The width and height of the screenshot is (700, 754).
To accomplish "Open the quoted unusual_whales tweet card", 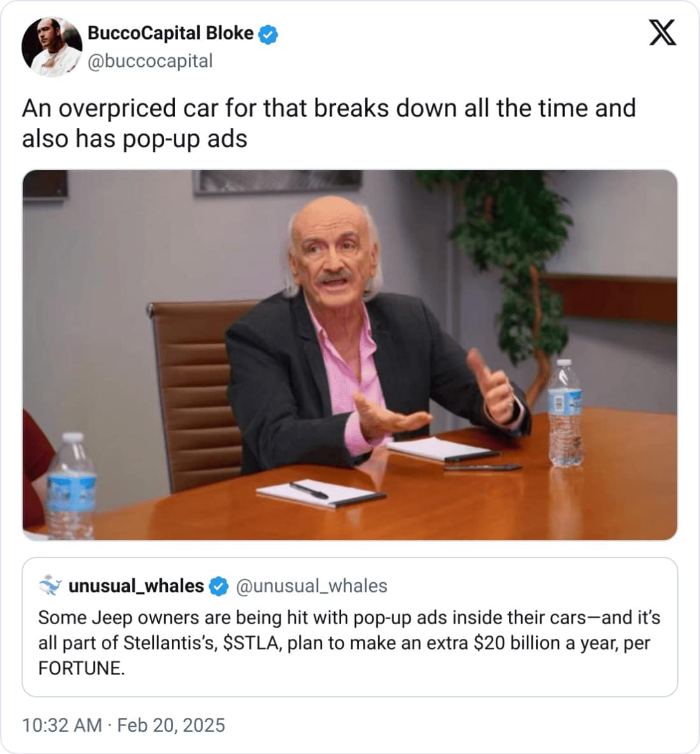I will (x=350, y=627).
